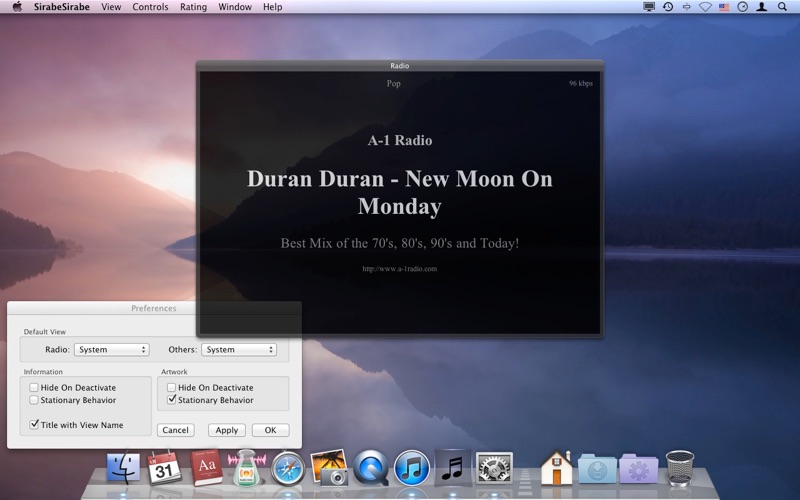Click the "Pop" genre label
800x500 pixels.
393,83
